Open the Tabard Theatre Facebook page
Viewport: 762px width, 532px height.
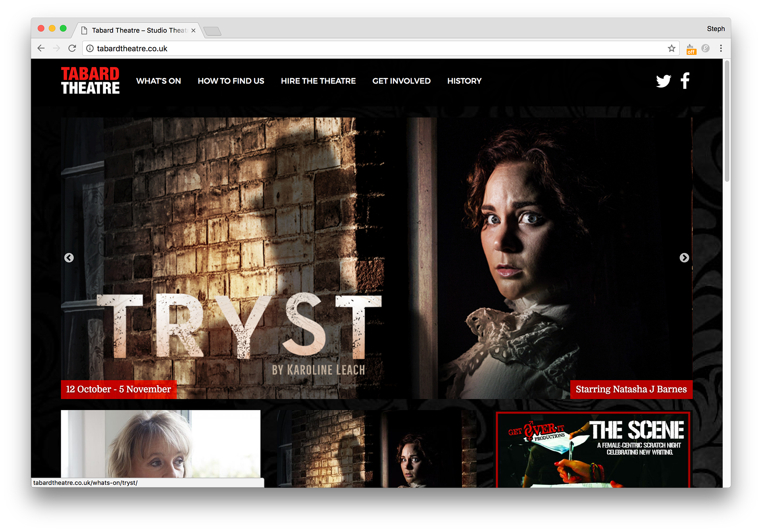(x=685, y=81)
